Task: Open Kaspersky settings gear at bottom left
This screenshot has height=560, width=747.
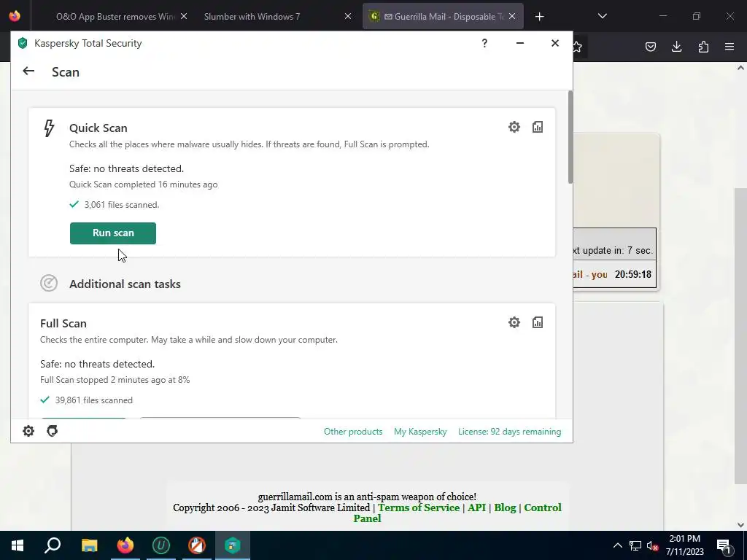Action: tap(28, 431)
